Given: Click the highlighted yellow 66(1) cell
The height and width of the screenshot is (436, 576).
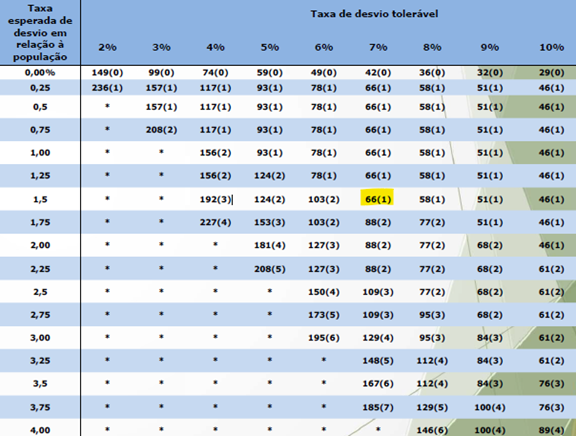Looking at the screenshot, I should point(377,199).
